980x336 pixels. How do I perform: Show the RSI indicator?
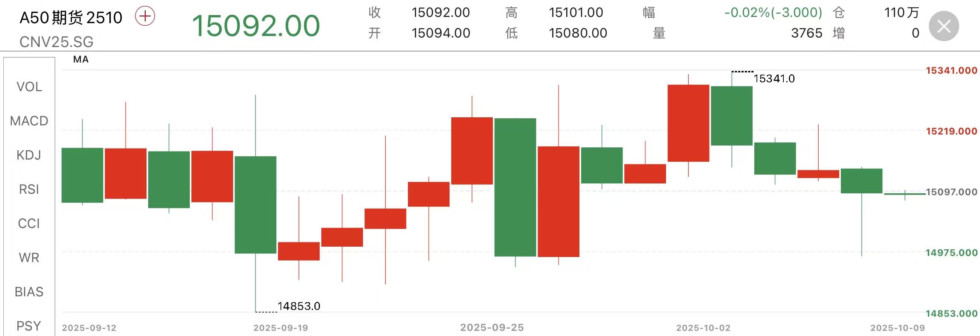(29, 189)
